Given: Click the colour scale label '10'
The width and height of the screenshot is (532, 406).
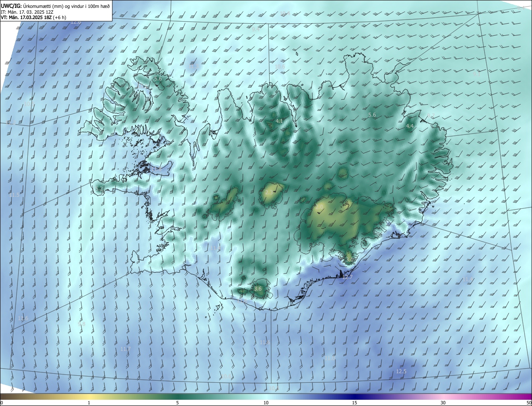Looking at the screenshot, I should click(266, 403).
